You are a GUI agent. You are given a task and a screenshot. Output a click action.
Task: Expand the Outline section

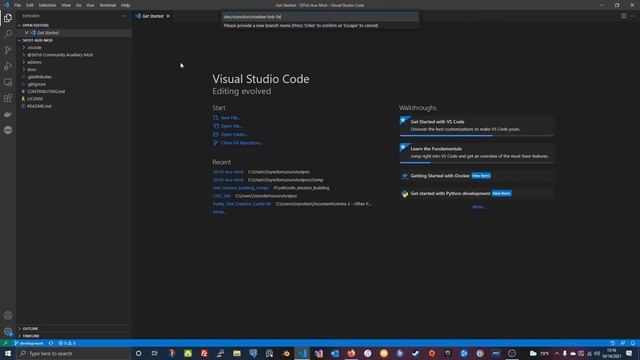(x=19, y=329)
